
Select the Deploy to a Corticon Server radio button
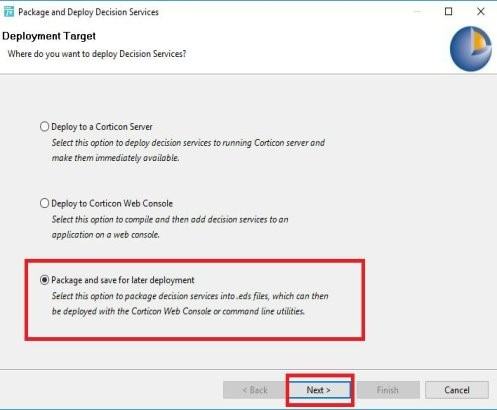[x=44, y=127]
